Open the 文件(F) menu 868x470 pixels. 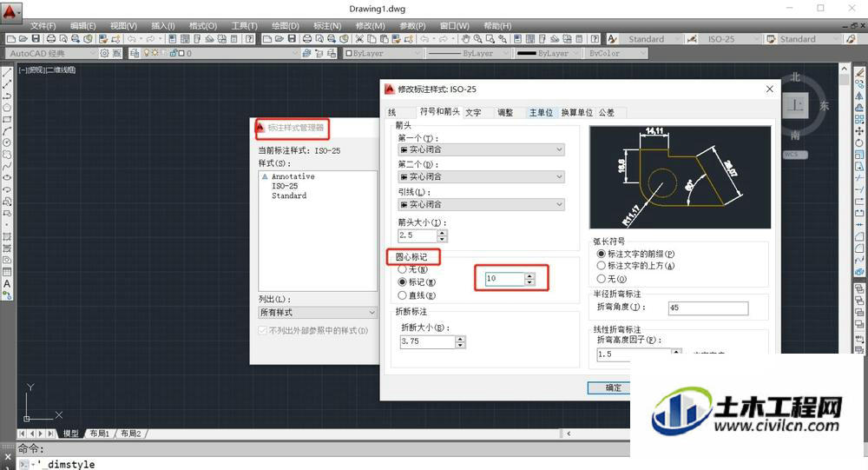coord(43,26)
